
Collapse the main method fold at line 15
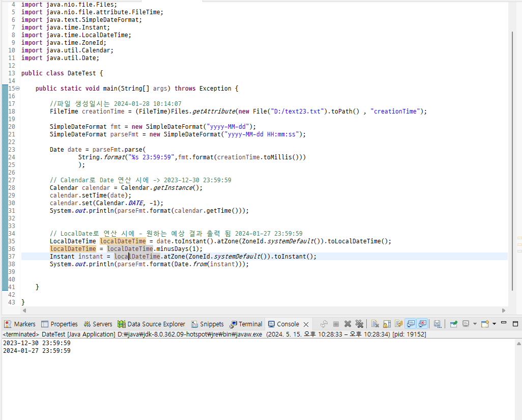tap(18, 88)
